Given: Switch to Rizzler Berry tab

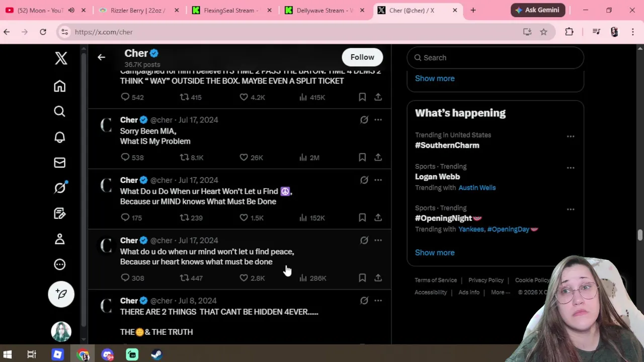Looking at the screenshot, I should 138,10.
